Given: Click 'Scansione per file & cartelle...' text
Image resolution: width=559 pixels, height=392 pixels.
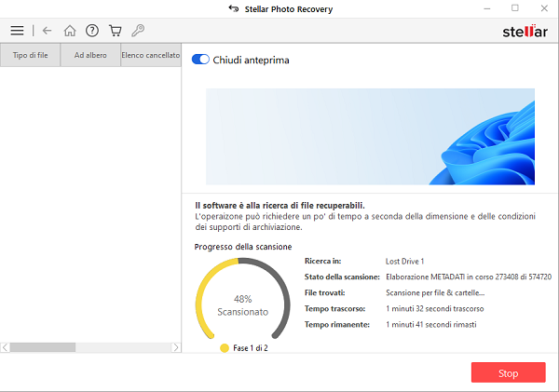Looking at the screenshot, I should (435, 293).
